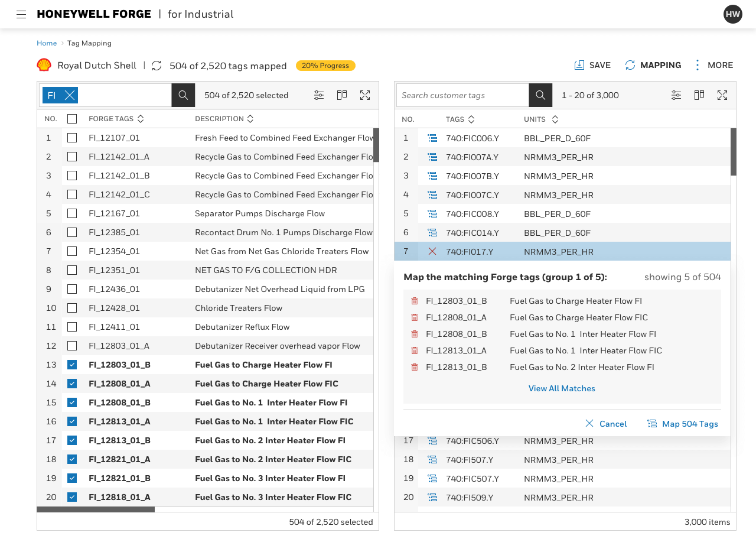Click the red X unmap icon for 740:FI017.Y

coord(432,251)
